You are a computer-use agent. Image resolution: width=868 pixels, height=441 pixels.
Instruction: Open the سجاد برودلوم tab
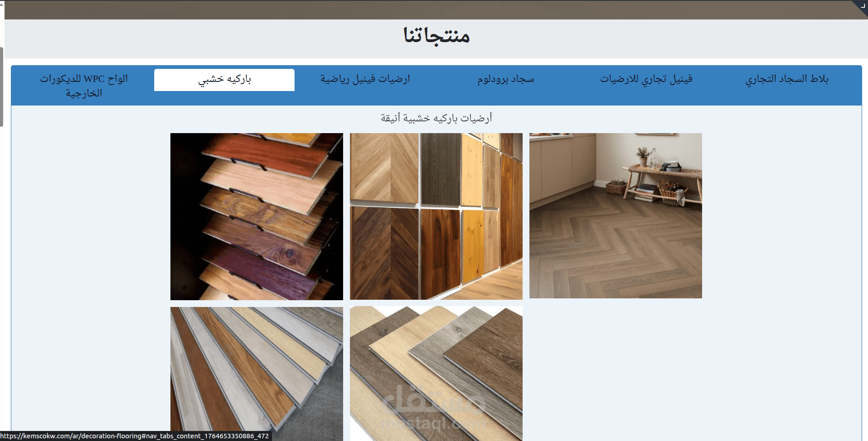506,79
